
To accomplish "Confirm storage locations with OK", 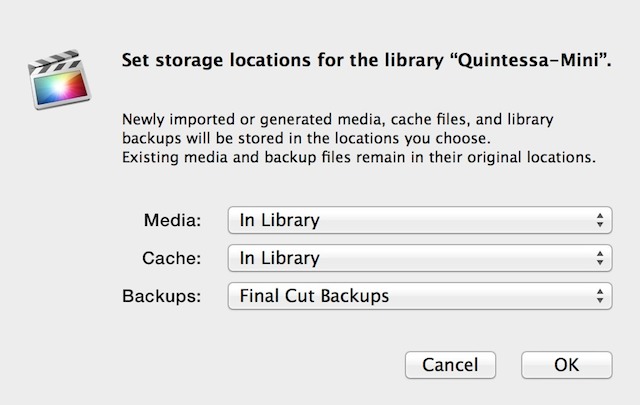I will pyautogui.click(x=567, y=365).
